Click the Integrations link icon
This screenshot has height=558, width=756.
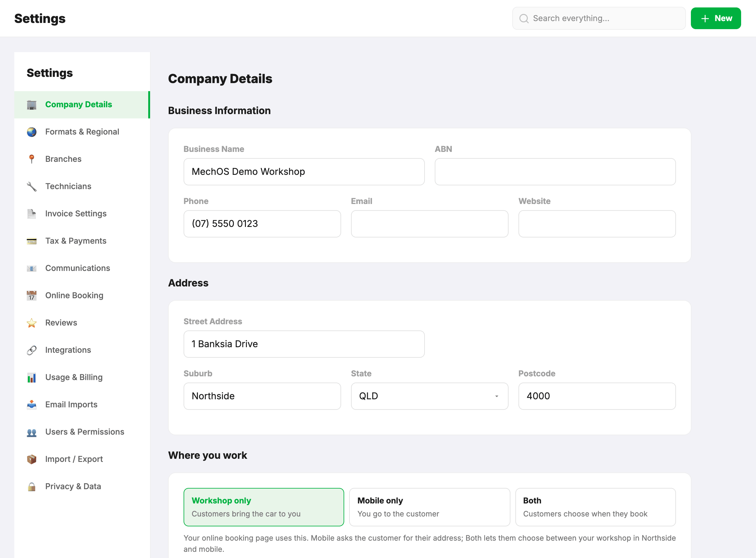click(x=31, y=350)
